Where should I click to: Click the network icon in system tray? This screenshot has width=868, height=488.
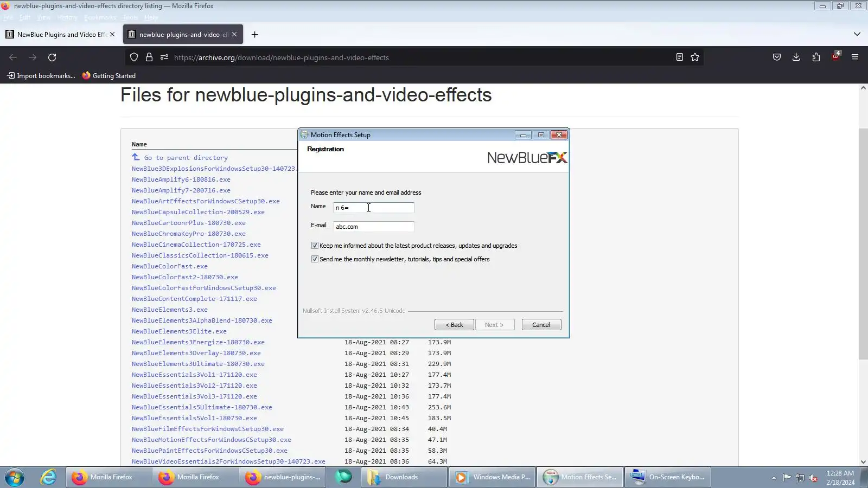(x=800, y=478)
